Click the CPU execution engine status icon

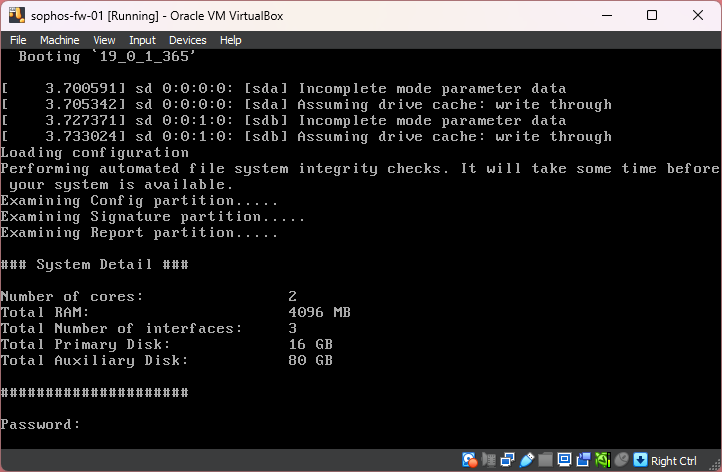[603, 460]
